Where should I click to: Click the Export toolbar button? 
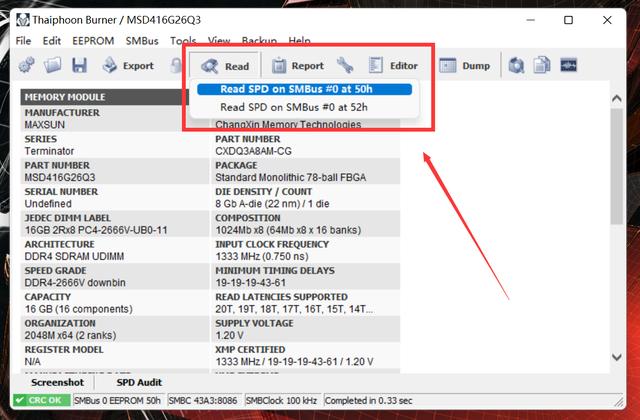click(x=128, y=65)
